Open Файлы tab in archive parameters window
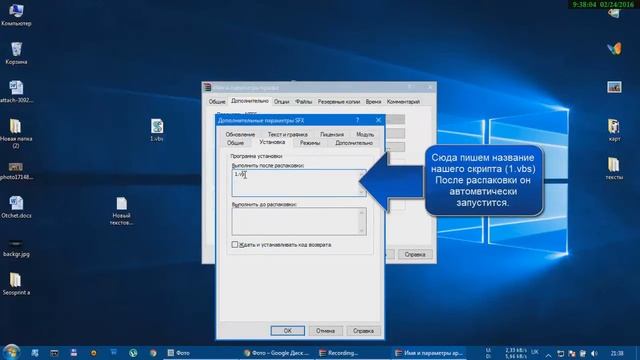This screenshot has height=360, width=640. (x=304, y=102)
